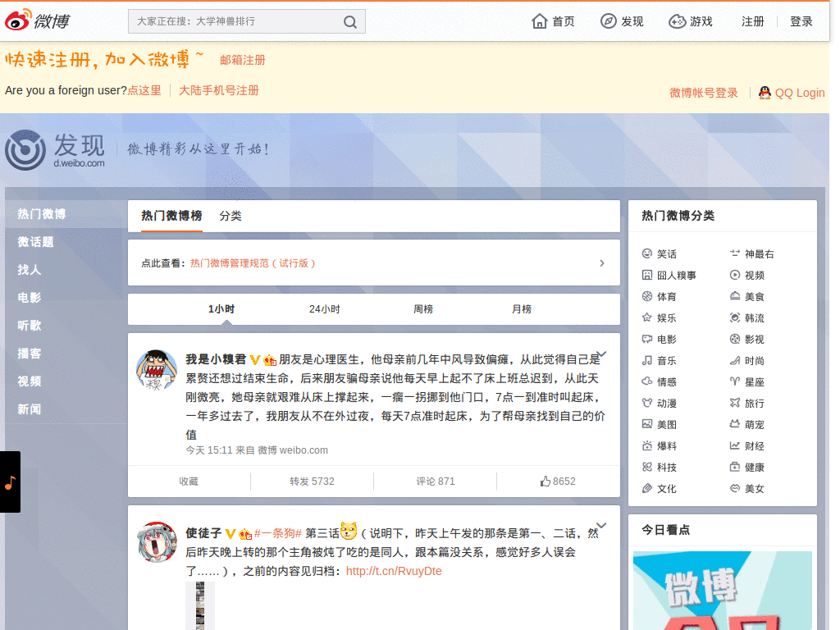This screenshot has width=840, height=630.
Task: Open the long comic image thumbnail
Action: click(x=200, y=606)
